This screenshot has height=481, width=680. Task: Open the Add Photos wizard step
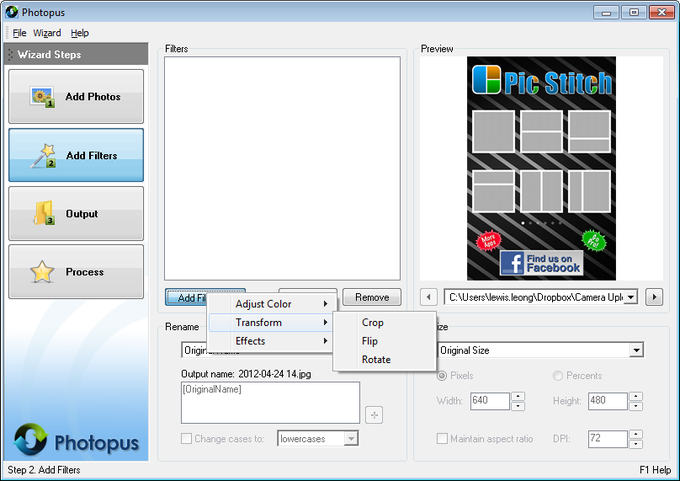pyautogui.click(x=76, y=96)
